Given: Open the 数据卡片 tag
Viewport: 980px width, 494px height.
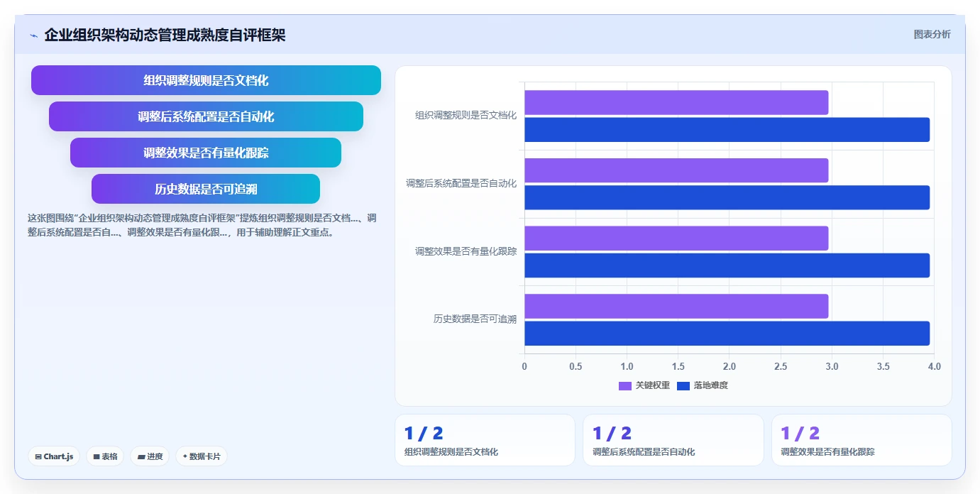Looking at the screenshot, I should (x=202, y=456).
